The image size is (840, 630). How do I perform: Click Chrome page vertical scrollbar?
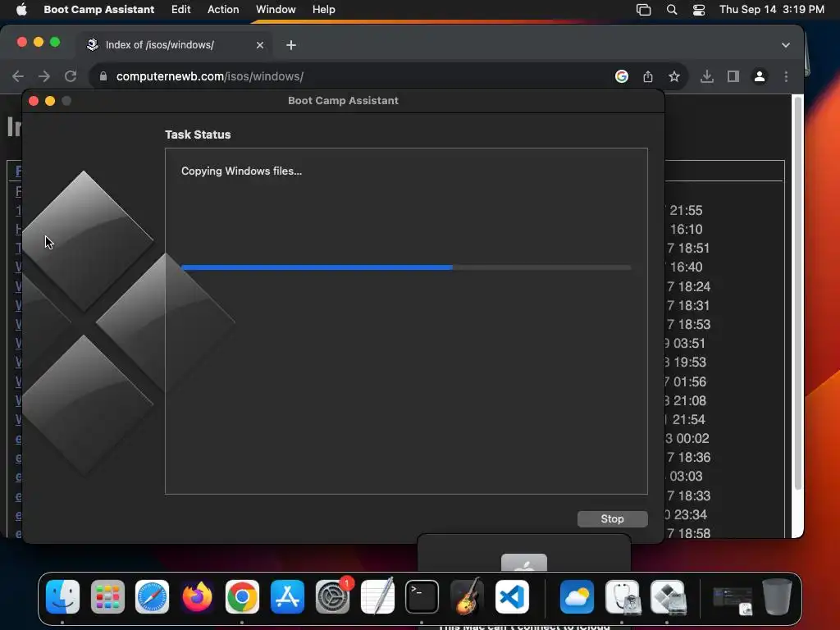797,293
